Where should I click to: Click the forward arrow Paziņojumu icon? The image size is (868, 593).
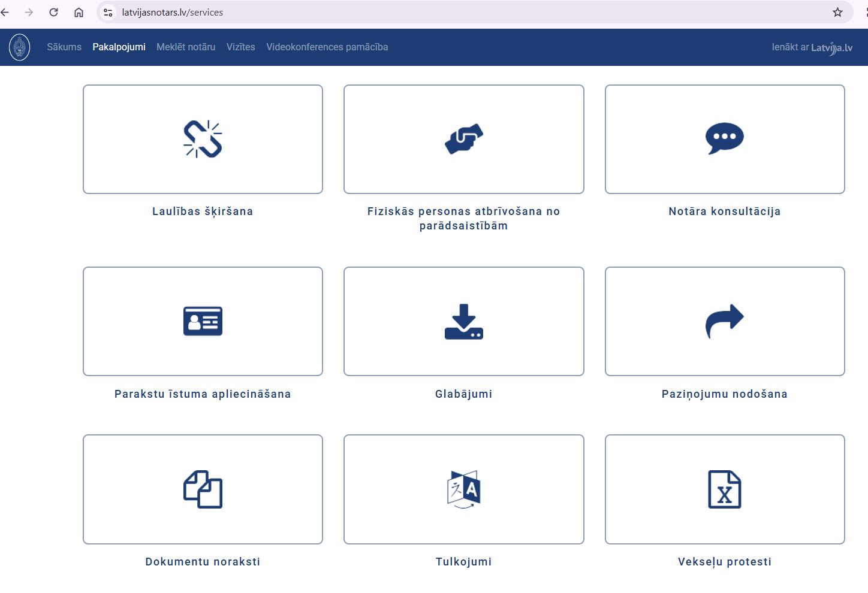point(724,321)
